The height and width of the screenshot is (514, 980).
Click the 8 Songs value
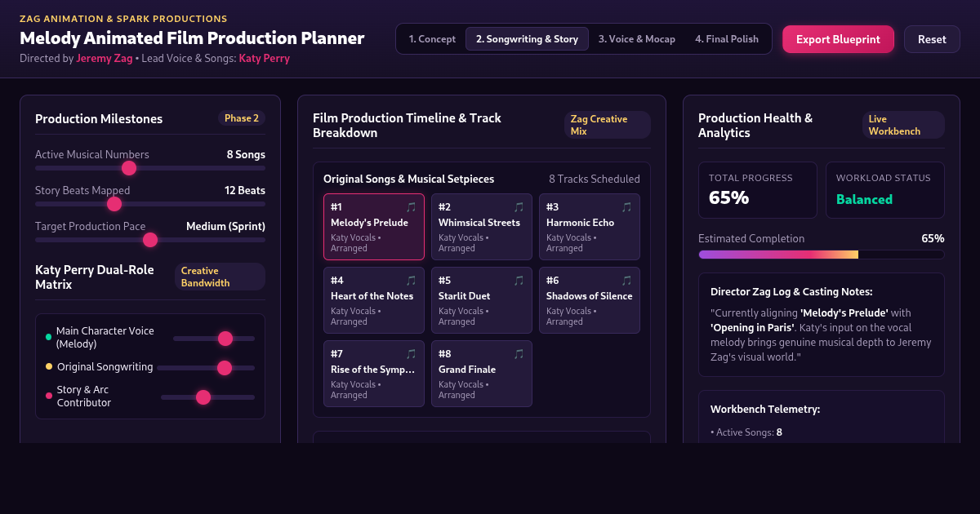[246, 154]
